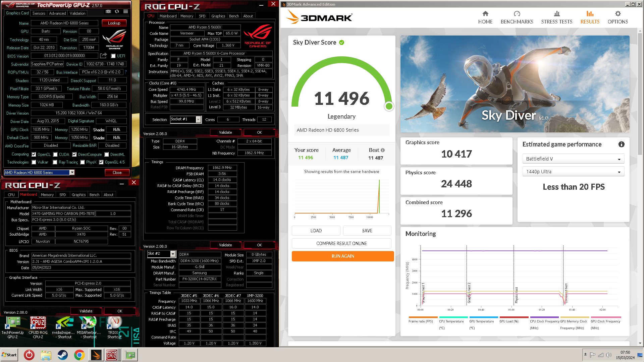Image resolution: width=644 pixels, height=362 pixels.
Task: Click the bus interface question mark
Action: [126, 72]
